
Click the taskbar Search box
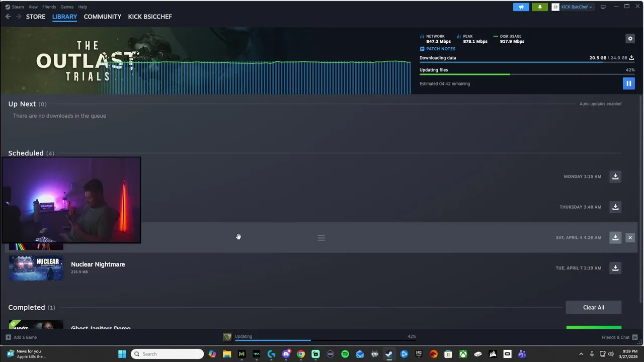click(x=168, y=354)
